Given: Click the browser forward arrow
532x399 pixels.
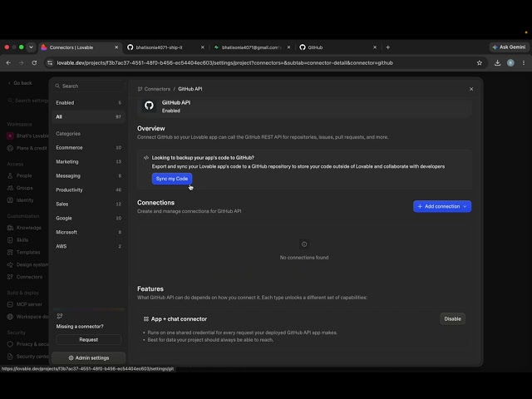Looking at the screenshot, I should point(22,63).
